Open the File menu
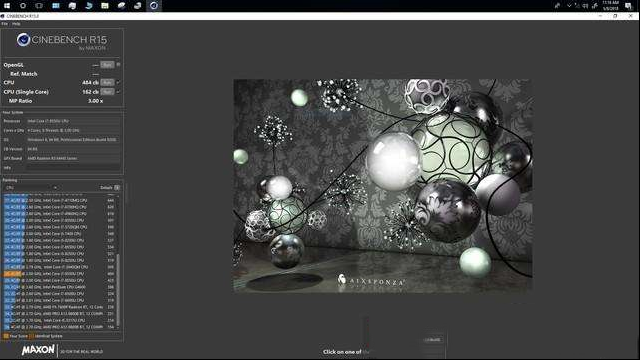 [4, 24]
